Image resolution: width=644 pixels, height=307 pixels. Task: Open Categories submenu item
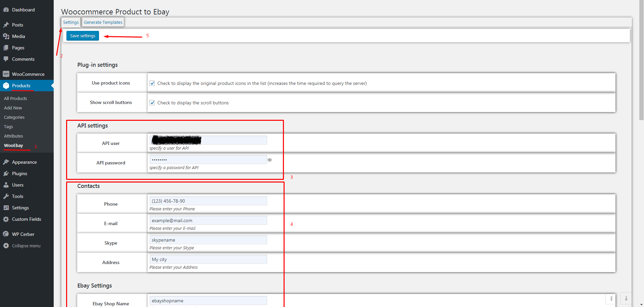coord(14,117)
